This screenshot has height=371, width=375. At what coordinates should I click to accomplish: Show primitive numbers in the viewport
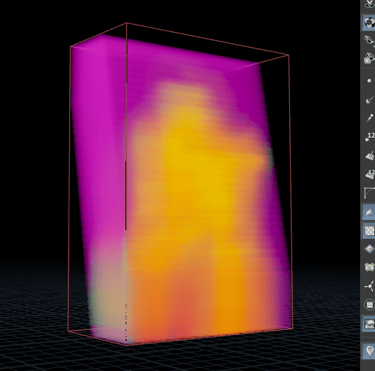370,174
